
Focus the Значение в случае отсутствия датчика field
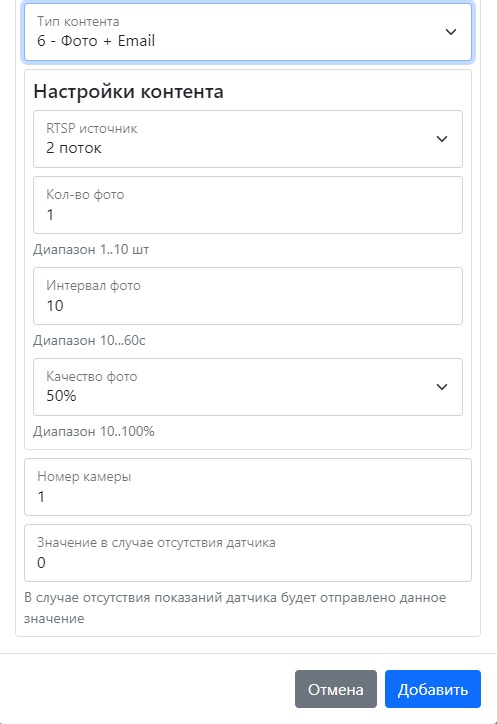click(248, 553)
